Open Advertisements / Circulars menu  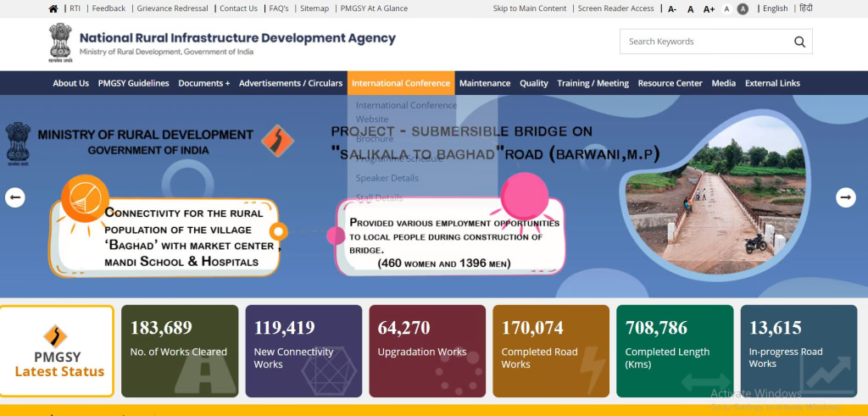291,83
